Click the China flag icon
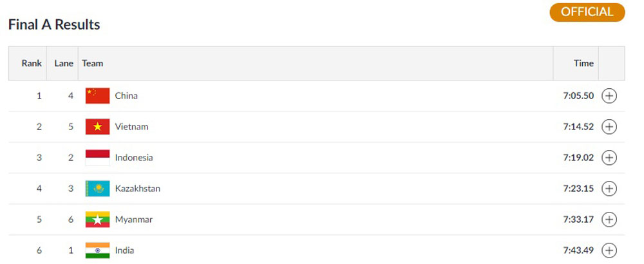 (x=97, y=96)
